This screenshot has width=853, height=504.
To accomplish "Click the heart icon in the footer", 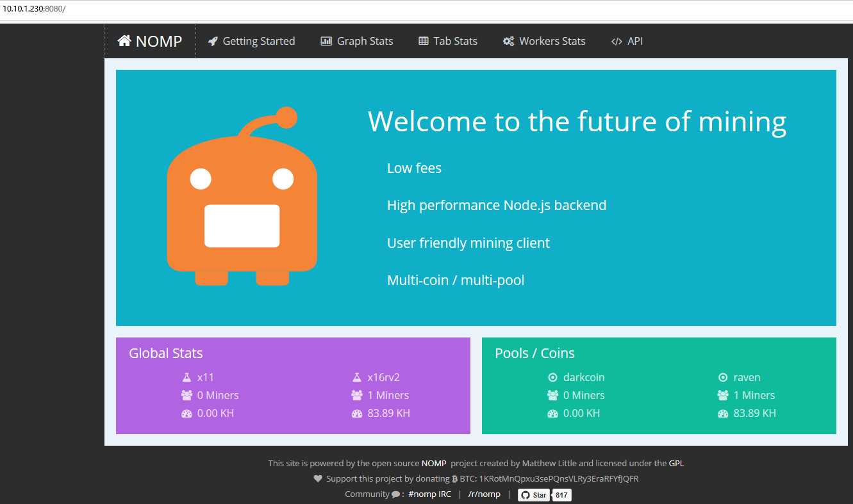I will click(318, 478).
